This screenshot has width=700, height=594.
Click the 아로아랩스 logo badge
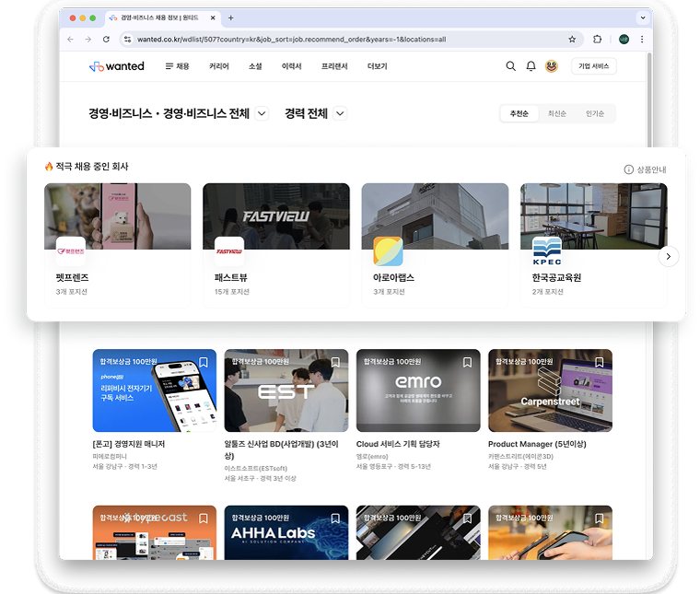point(388,251)
